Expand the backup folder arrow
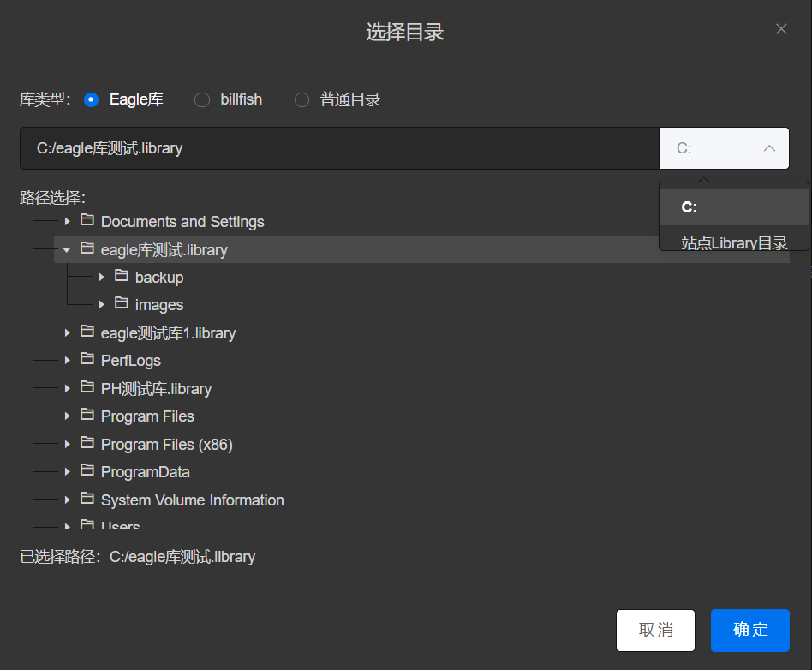The width and height of the screenshot is (812, 670). click(x=101, y=278)
